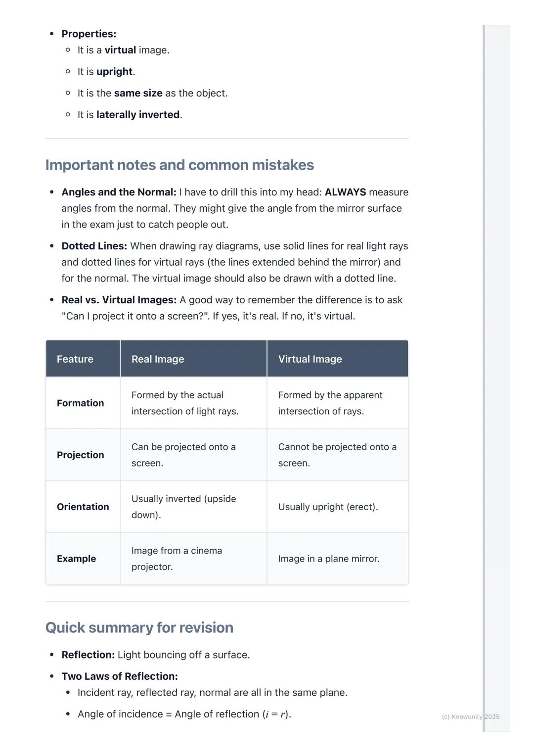This screenshot has height=756, width=534.
Task: Click the vertical scrollbar on the right
Action: (x=484, y=376)
